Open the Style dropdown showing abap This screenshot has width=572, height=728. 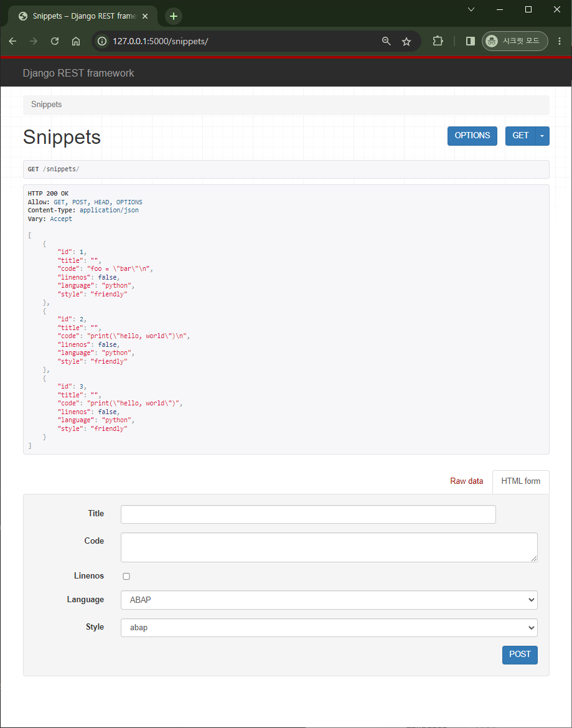pos(329,628)
